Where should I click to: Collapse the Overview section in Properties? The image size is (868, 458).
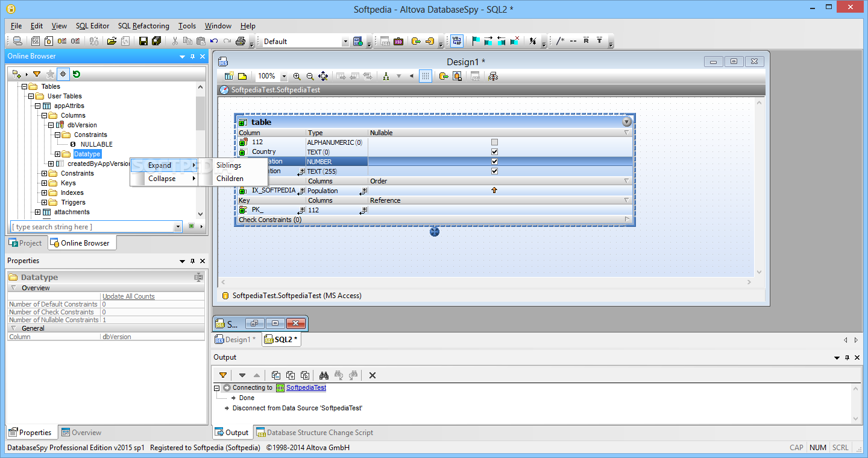13,288
